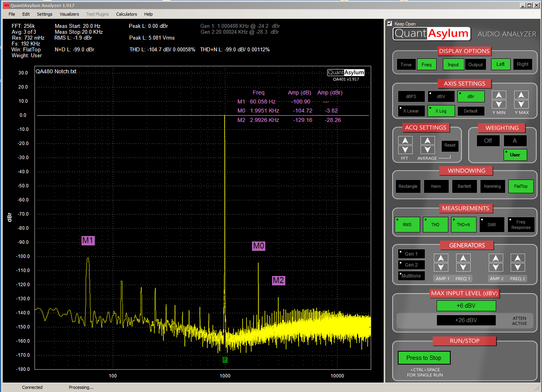Lower AMP 1 with the down arrow

(x=441, y=267)
